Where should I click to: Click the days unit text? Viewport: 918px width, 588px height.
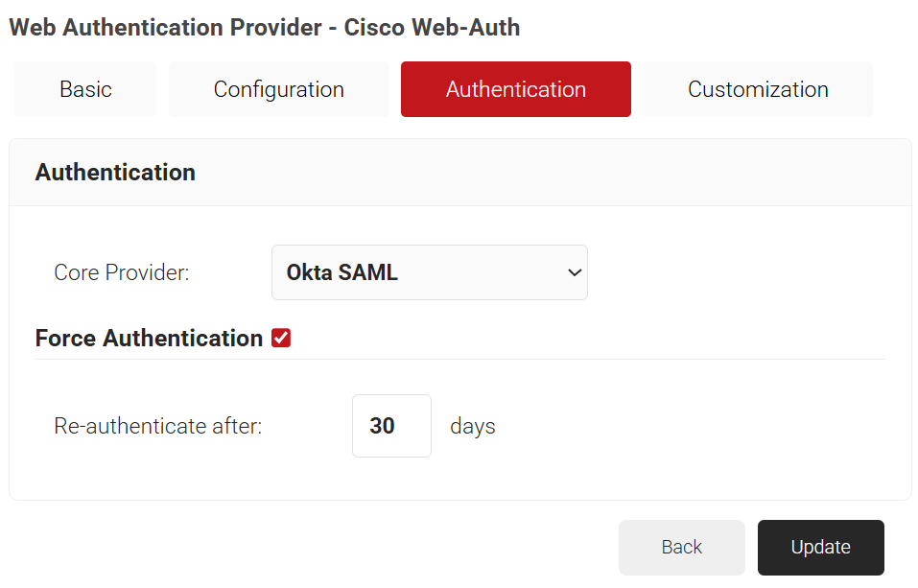pos(473,426)
